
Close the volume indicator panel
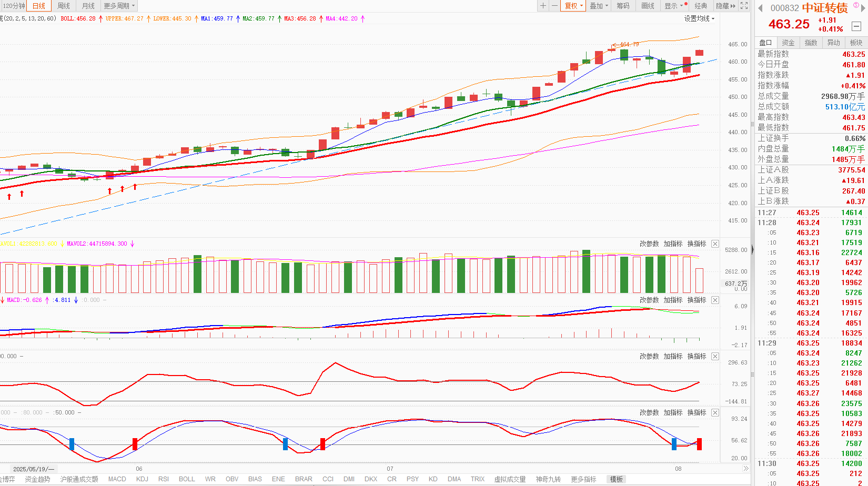(715, 244)
